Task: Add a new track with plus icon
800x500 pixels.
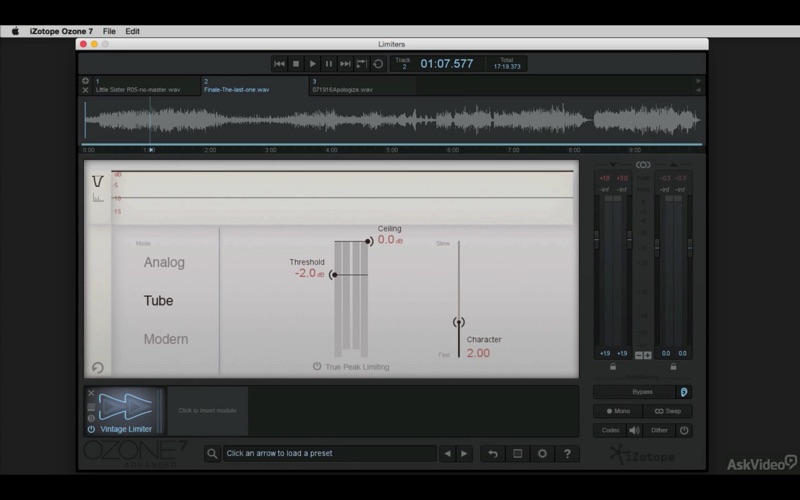Action: [x=85, y=81]
